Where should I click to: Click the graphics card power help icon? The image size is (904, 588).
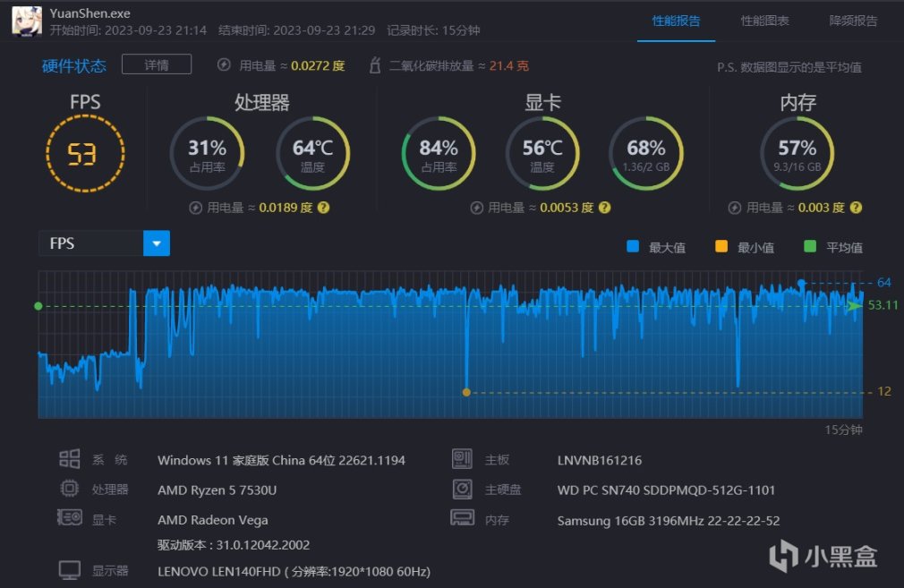tap(604, 208)
